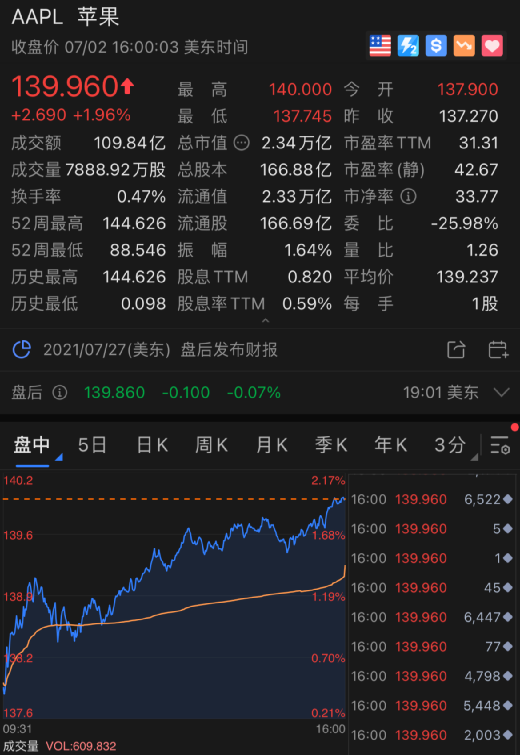The image size is (520, 755).
Task: Tap the trade row with volume 77
Action: coord(432,647)
